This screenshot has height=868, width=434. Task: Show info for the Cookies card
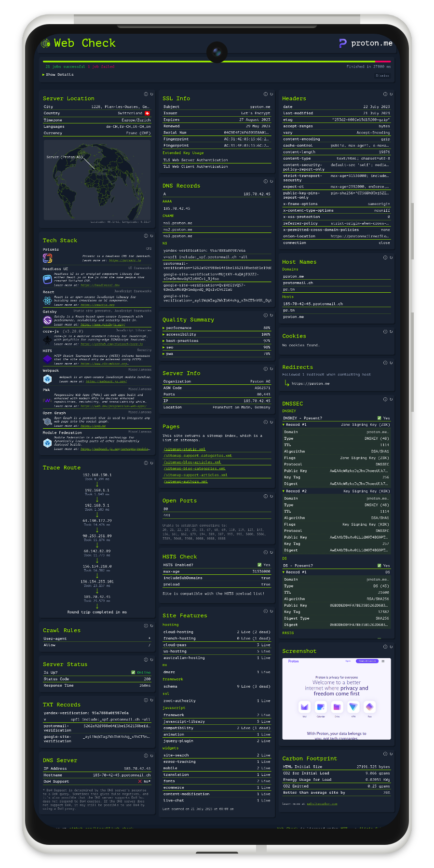coord(385,332)
